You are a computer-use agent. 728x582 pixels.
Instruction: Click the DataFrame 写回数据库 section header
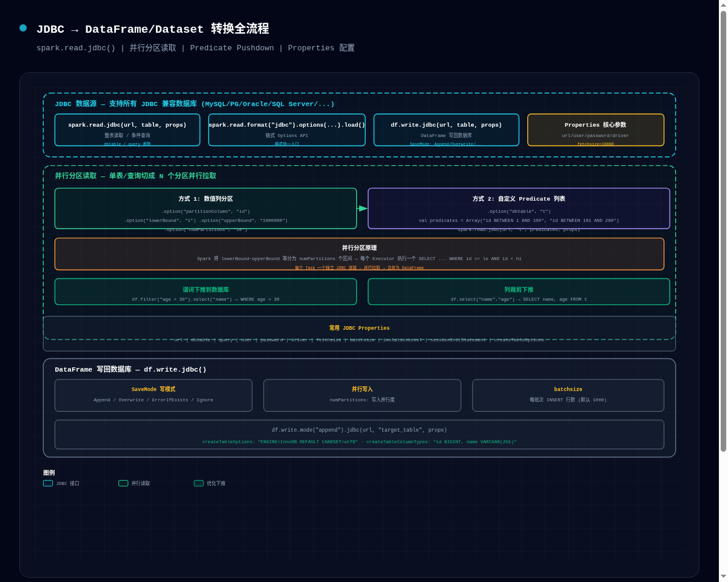point(130,369)
